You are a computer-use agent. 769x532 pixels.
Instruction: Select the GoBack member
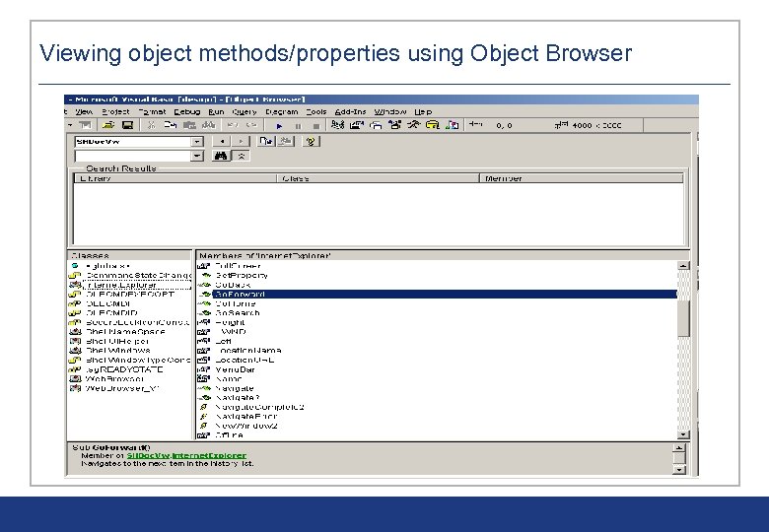(233, 285)
